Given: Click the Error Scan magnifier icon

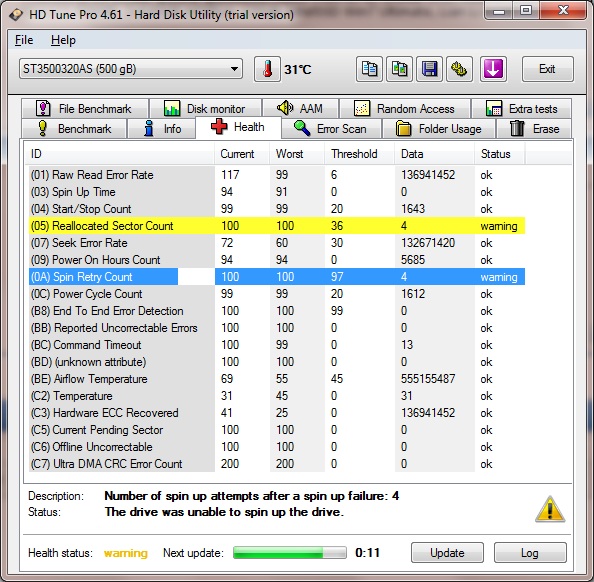Looking at the screenshot, I should (x=302, y=128).
